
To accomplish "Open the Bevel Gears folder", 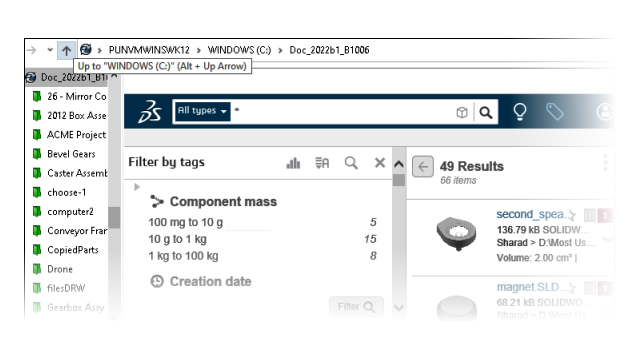I will pyautogui.click(x=69, y=154).
